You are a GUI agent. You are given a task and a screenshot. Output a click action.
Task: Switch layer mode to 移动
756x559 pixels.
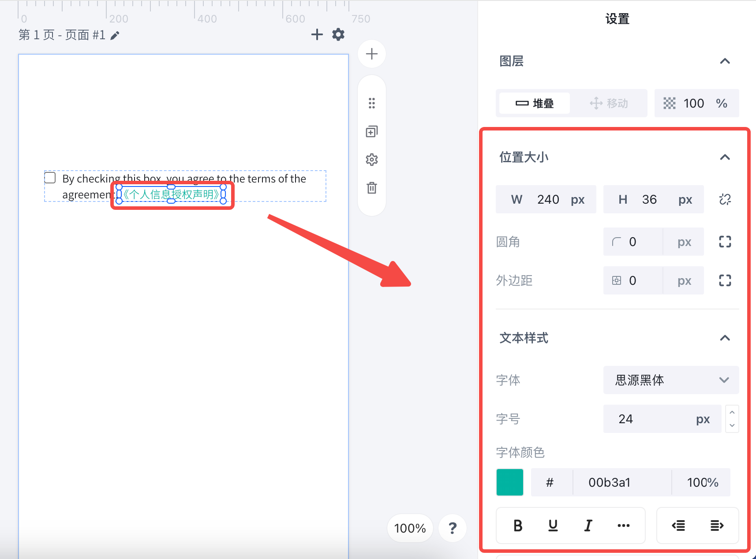609,103
